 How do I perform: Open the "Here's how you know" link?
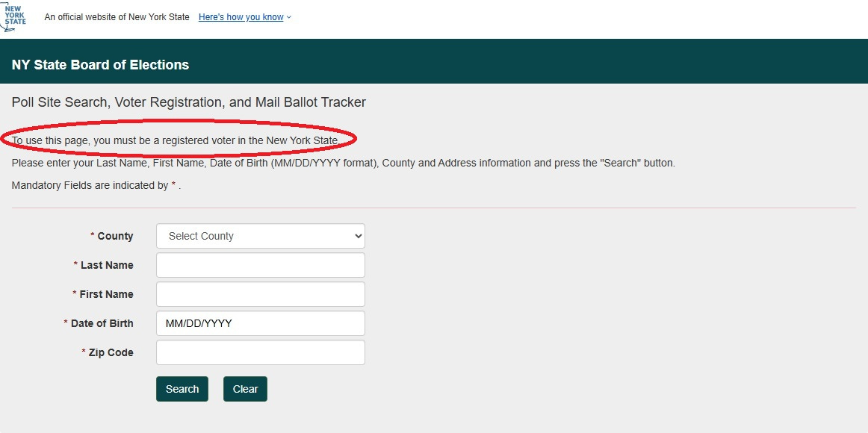(241, 17)
